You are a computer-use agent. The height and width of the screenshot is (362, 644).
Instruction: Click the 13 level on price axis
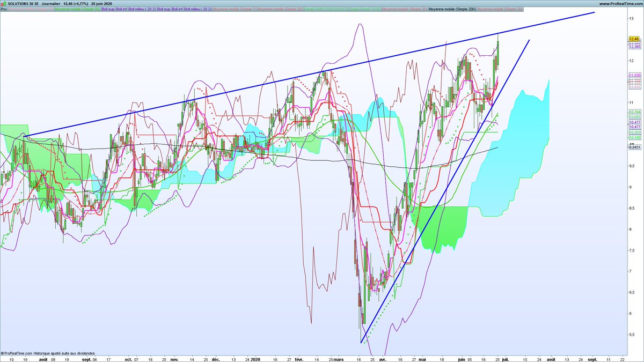[631, 18]
